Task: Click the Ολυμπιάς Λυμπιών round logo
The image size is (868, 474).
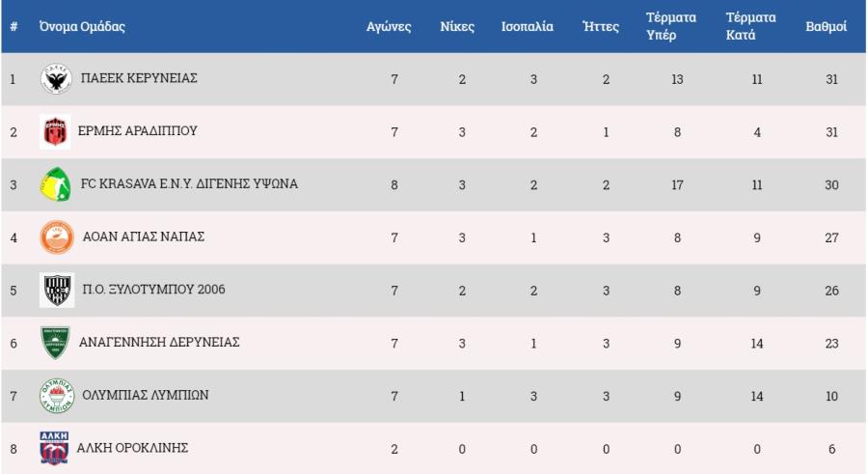Action: [56, 396]
